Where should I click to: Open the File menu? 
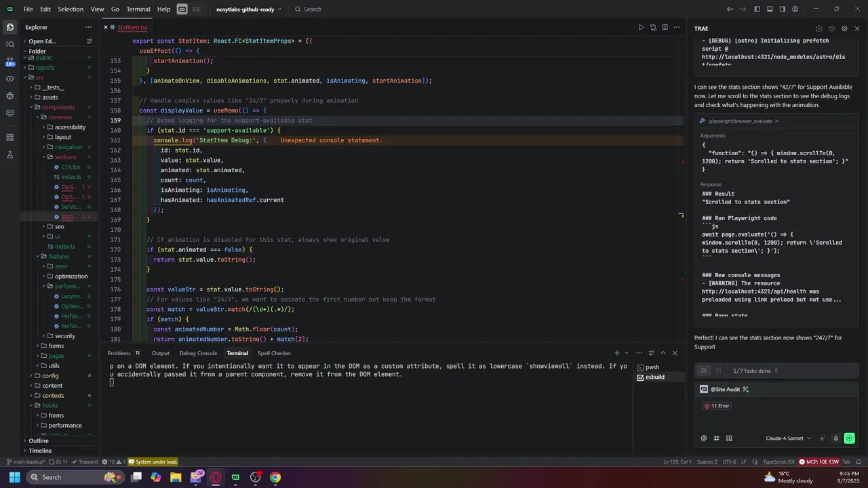coord(28,9)
